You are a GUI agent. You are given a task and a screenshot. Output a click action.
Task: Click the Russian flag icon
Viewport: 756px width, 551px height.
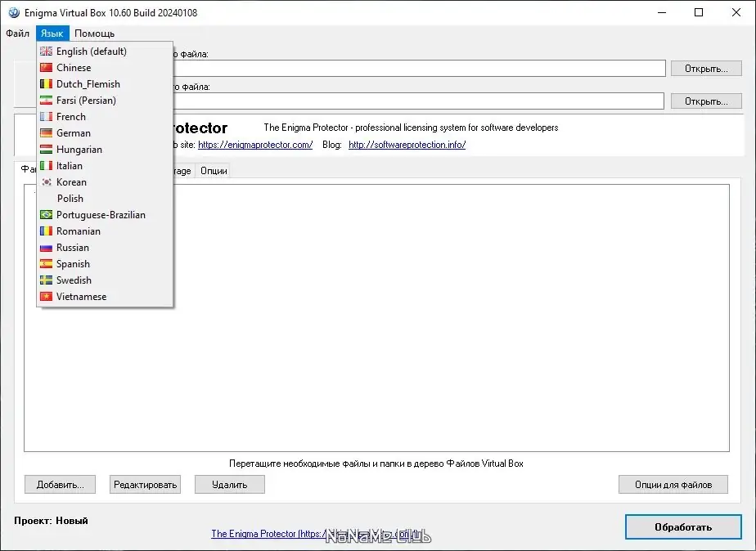(x=47, y=248)
